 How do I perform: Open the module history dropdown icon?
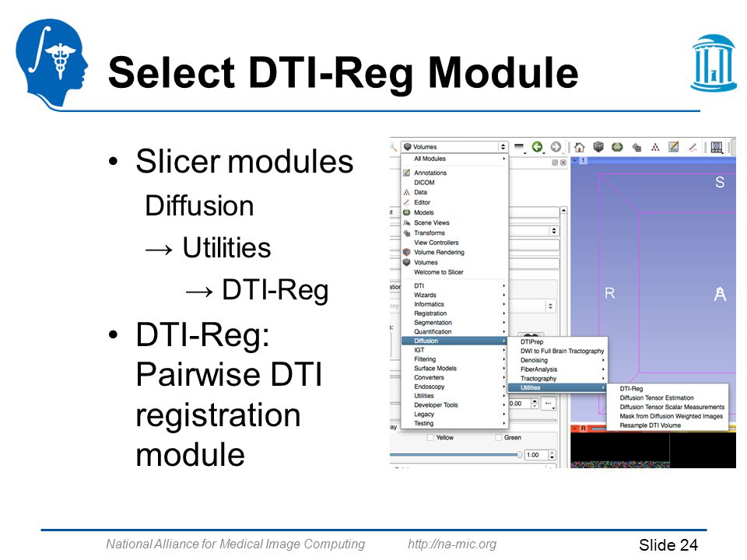(519, 147)
